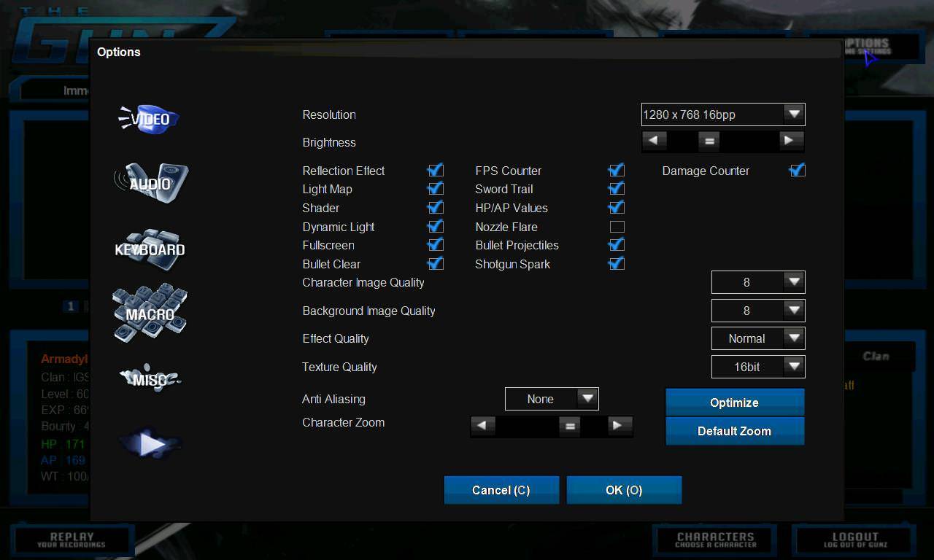The width and height of the screenshot is (934, 560).
Task: Click Cancel (C) to discard changes
Action: coord(501,490)
